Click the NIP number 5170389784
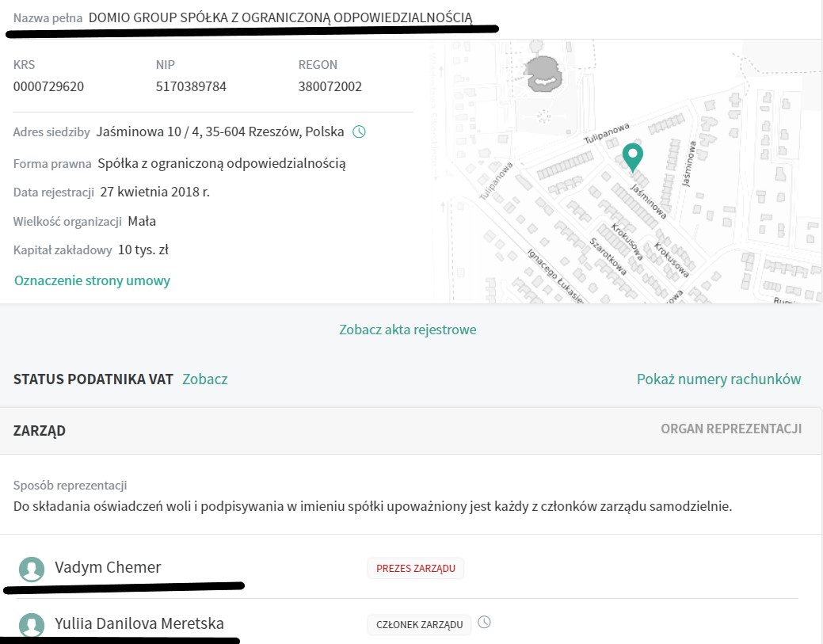 point(191,86)
